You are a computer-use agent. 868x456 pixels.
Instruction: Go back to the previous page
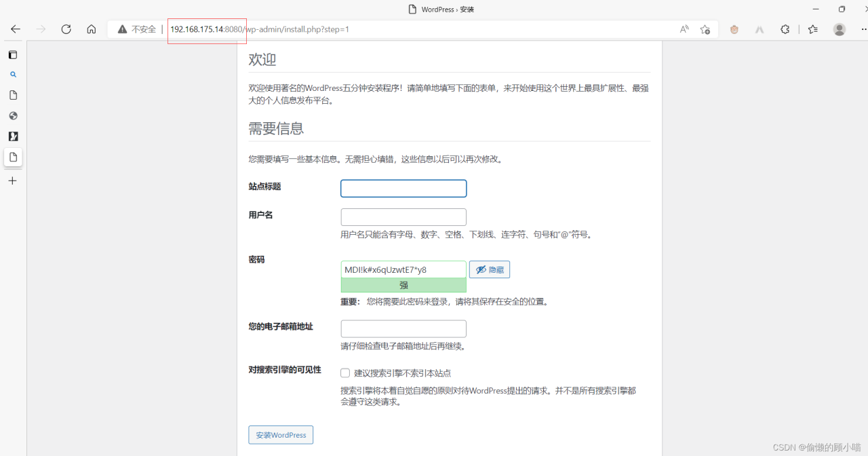(16, 29)
